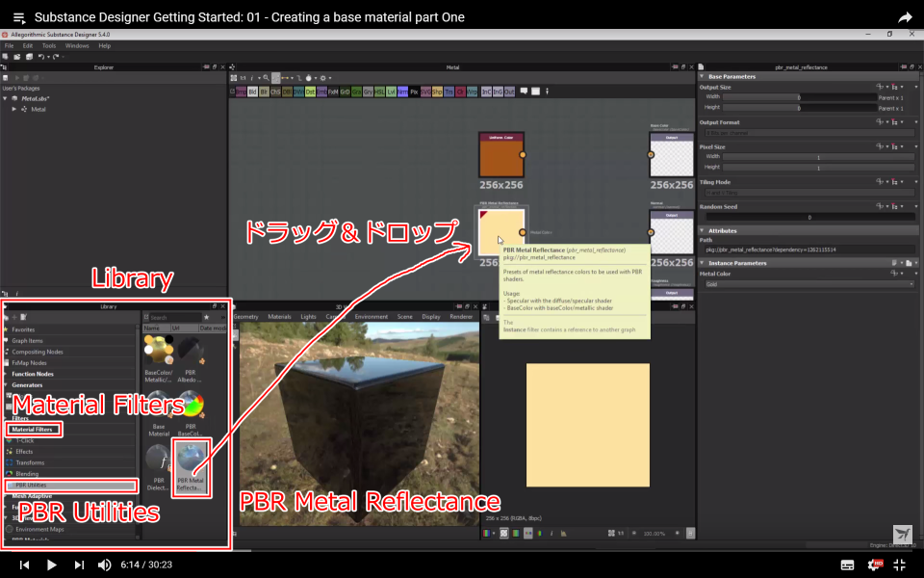Viewport: 924px width, 578px height.
Task: Reset graph zoom to 1:1
Action: point(243,78)
